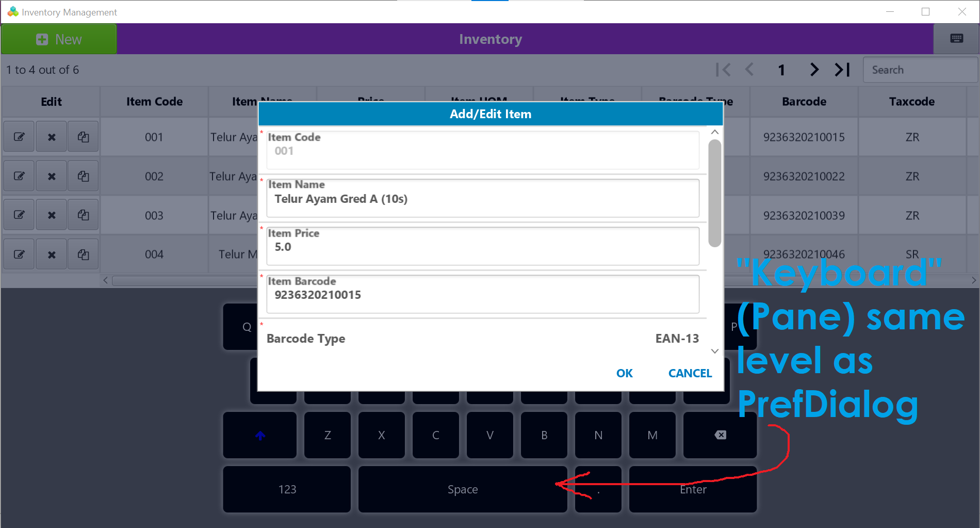
Task: Open the Barcode Type EAN-13 dropdown
Action: click(483, 339)
